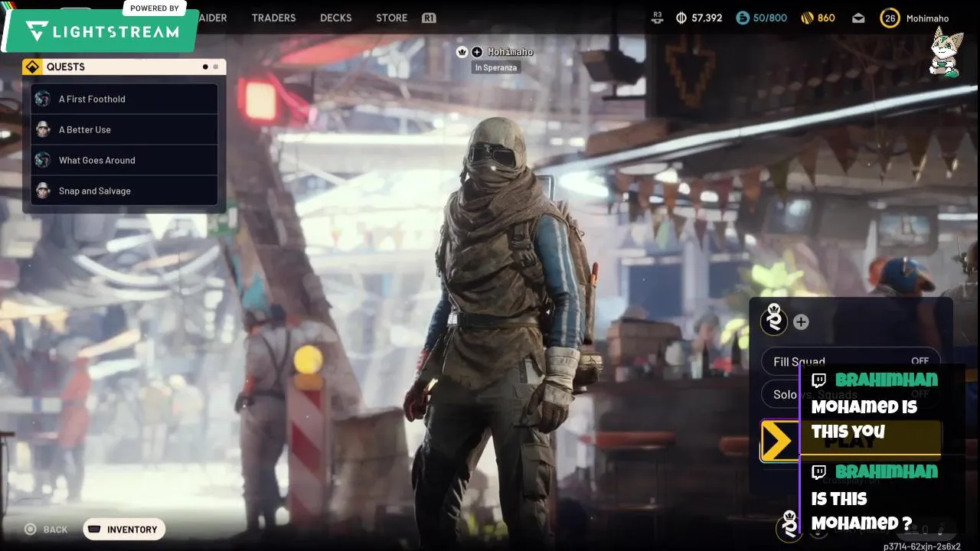The height and width of the screenshot is (551, 980).
Task: Click the Mohimaho nameplate above the character
Action: click(510, 52)
